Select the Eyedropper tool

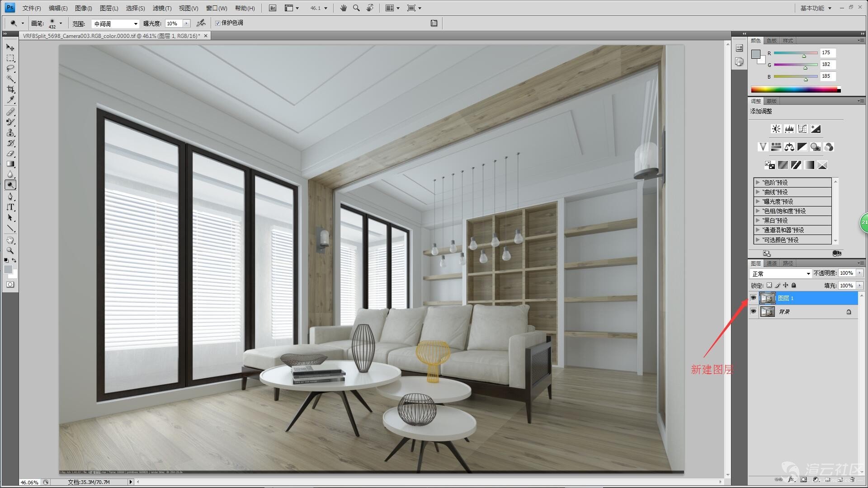click(x=10, y=100)
